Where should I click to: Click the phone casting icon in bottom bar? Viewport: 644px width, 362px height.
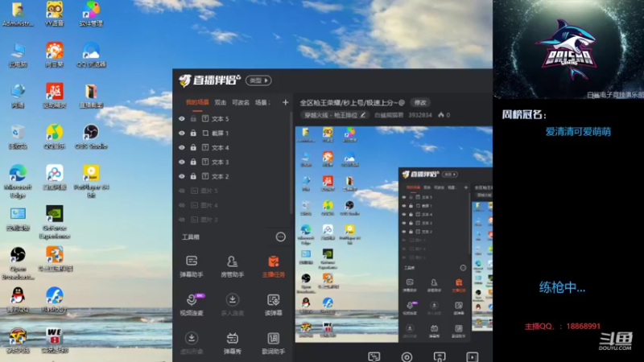pos(440,356)
